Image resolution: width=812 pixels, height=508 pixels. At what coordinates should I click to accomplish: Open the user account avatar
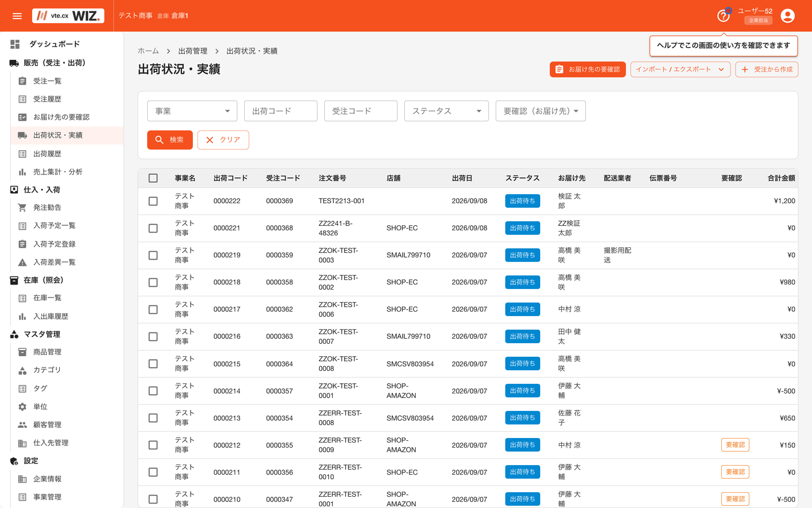(788, 16)
